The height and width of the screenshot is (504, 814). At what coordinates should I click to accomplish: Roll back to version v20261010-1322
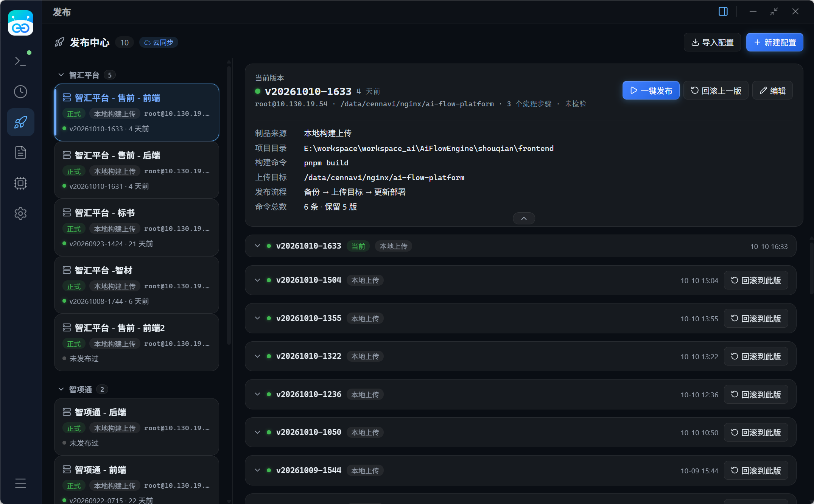click(756, 356)
